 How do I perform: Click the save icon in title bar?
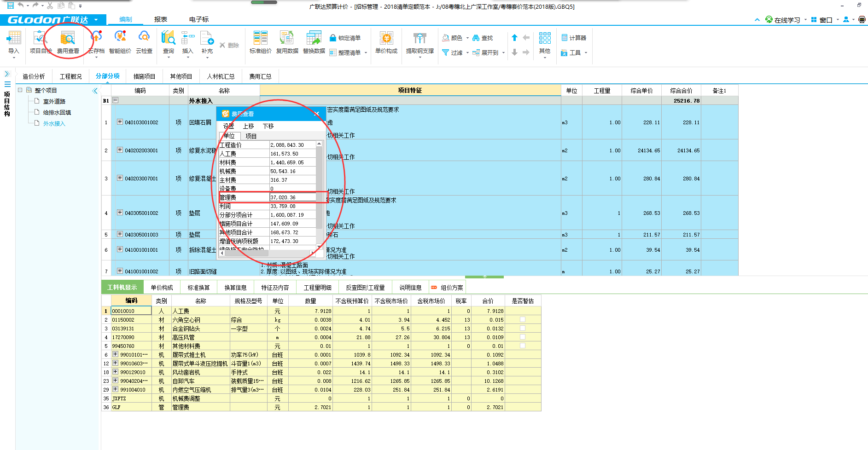point(10,6)
